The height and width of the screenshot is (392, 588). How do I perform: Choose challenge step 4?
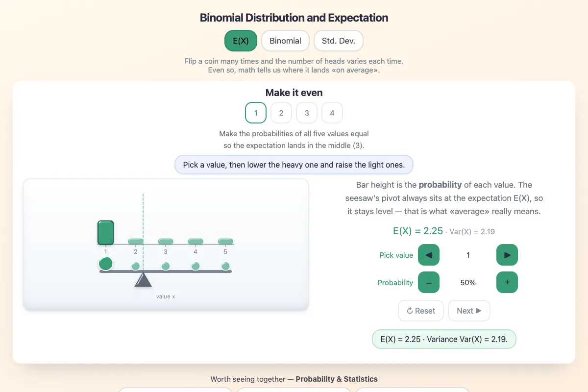pyautogui.click(x=332, y=113)
